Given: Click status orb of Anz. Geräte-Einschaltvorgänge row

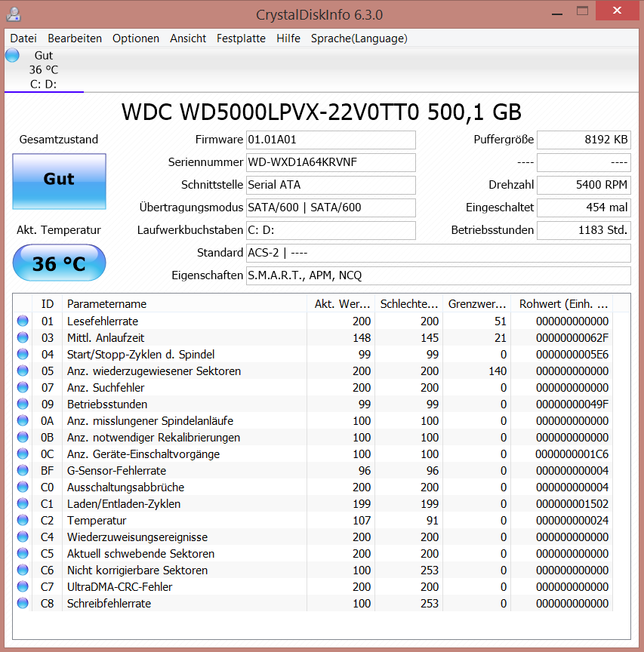Looking at the screenshot, I should click(x=23, y=454).
